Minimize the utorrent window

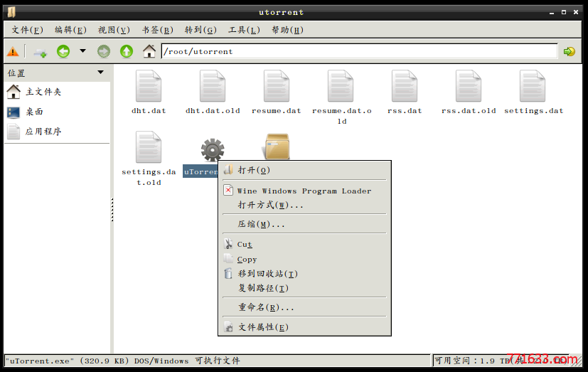[x=552, y=12]
